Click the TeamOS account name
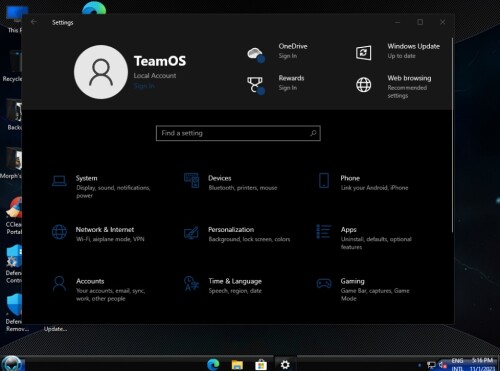Viewport: 500px width, 371px height. click(x=160, y=61)
